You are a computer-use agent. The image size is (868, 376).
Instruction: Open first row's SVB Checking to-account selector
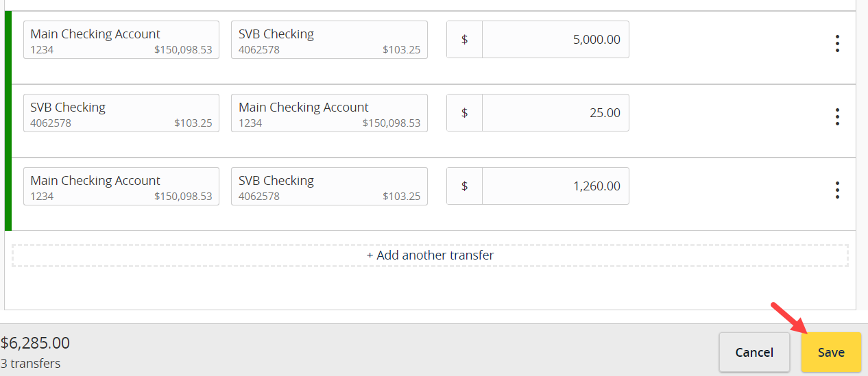[329, 40]
